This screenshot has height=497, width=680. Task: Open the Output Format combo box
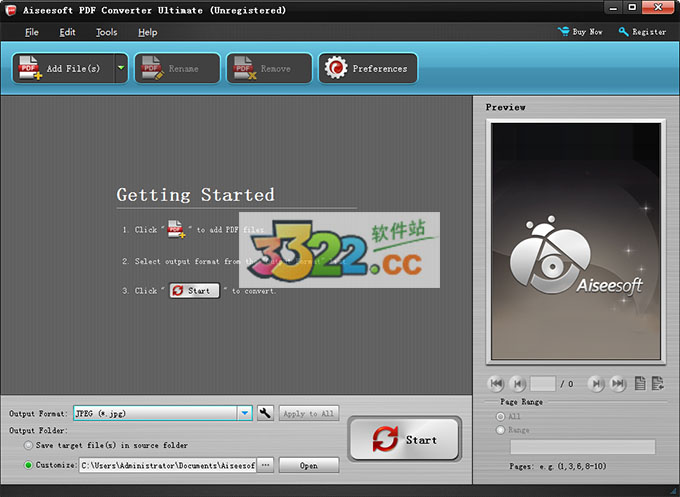pos(163,413)
